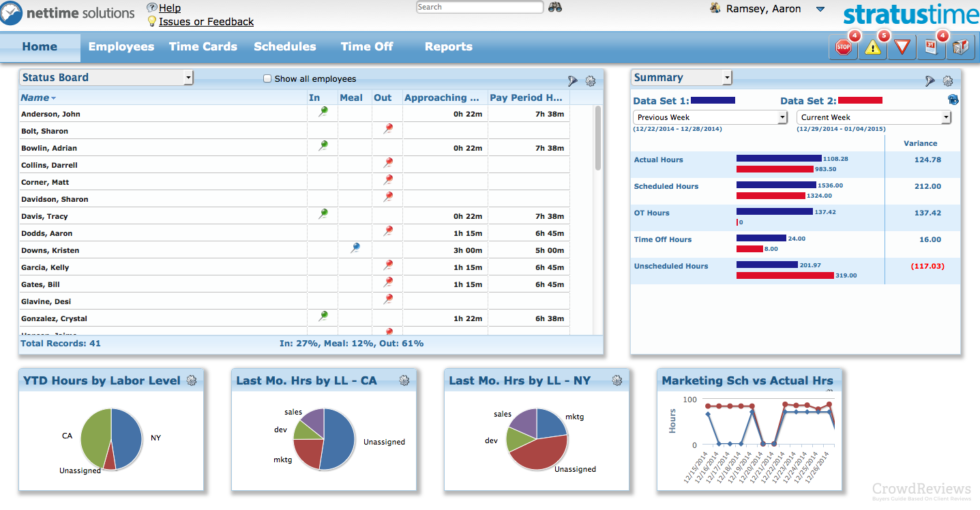Open Data Set 1 Previous Week dropdown
Viewport: 980px width, 510px height.
click(711, 117)
